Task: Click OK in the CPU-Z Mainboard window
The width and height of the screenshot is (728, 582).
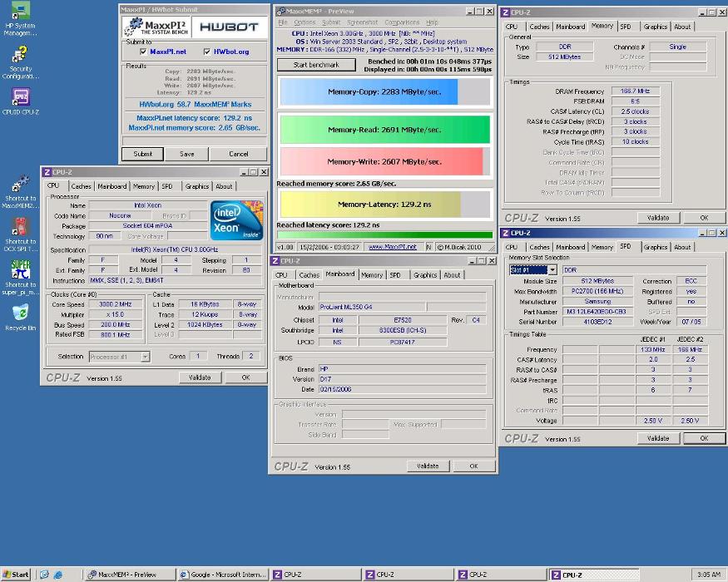Action: click(473, 466)
